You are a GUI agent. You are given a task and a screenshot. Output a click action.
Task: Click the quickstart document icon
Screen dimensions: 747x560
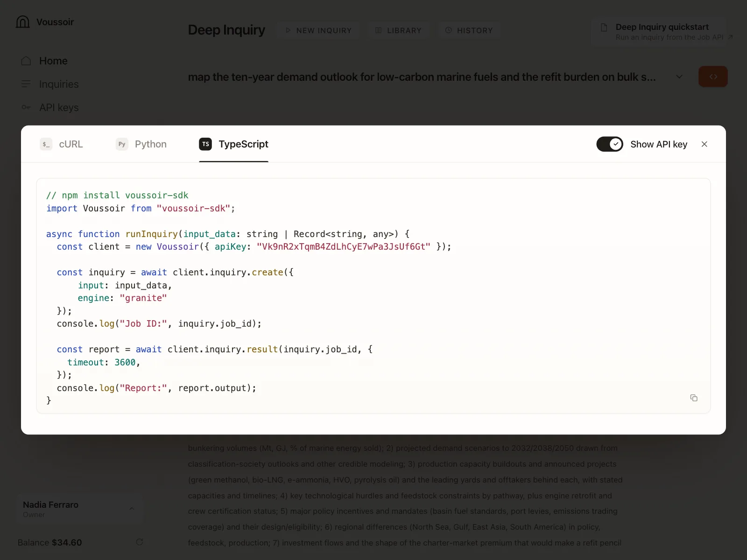pos(604,27)
